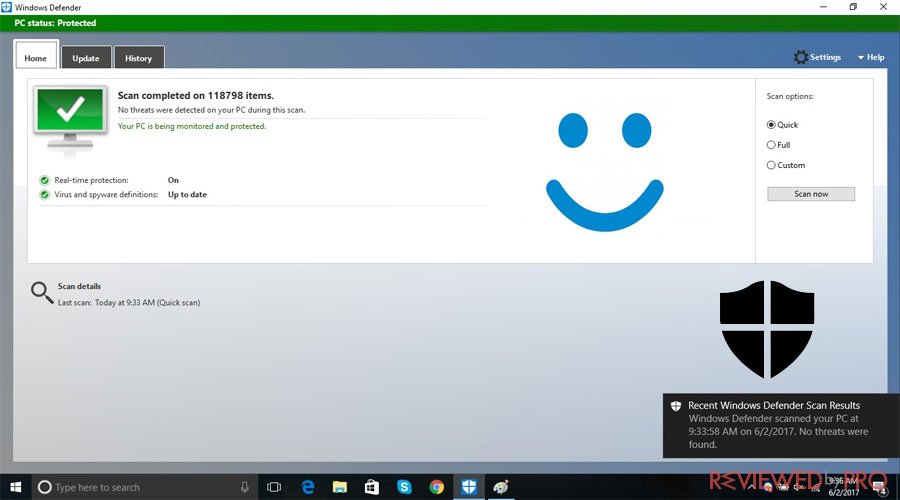The width and height of the screenshot is (900, 500).
Task: Click the 'Up to date' definitions status
Action: tap(187, 195)
